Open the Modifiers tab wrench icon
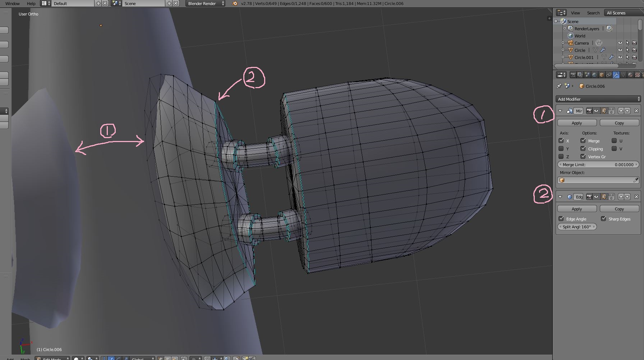The image size is (644, 360). tap(616, 75)
